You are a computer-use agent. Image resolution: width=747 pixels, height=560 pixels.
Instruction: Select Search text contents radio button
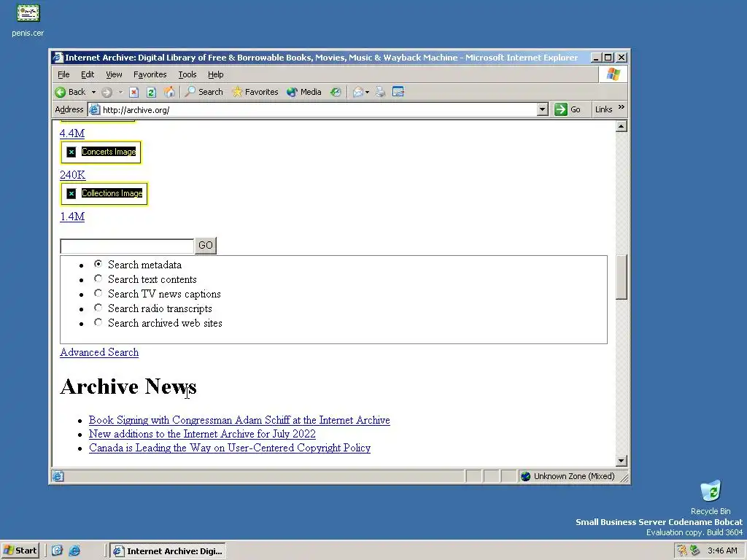pyautogui.click(x=98, y=279)
